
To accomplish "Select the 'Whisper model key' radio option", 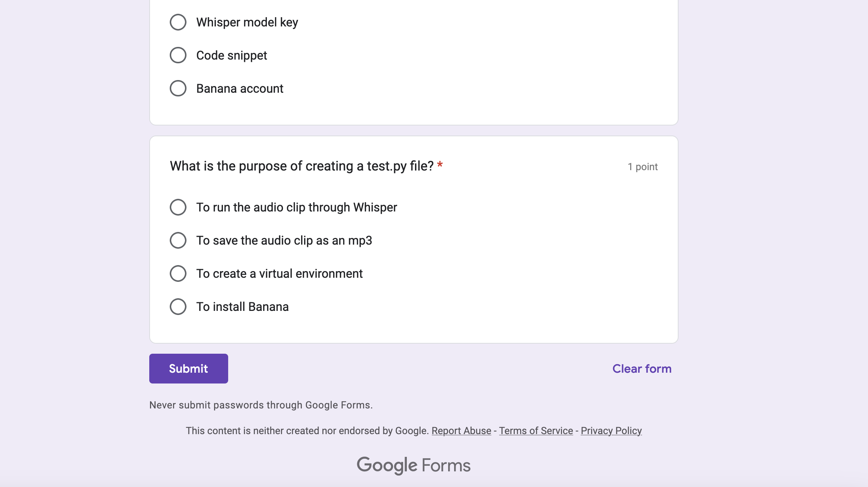I will [178, 22].
